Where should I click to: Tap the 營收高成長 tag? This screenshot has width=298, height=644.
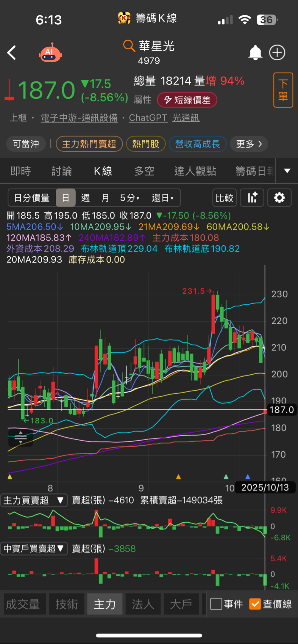pos(198,144)
